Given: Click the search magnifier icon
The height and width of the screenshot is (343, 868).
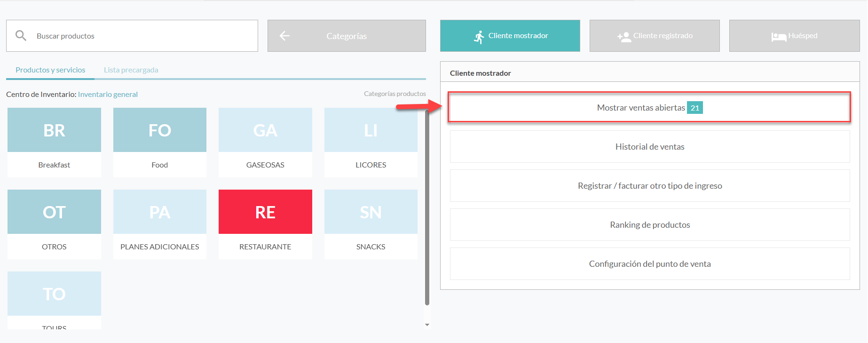Looking at the screenshot, I should click(x=21, y=36).
